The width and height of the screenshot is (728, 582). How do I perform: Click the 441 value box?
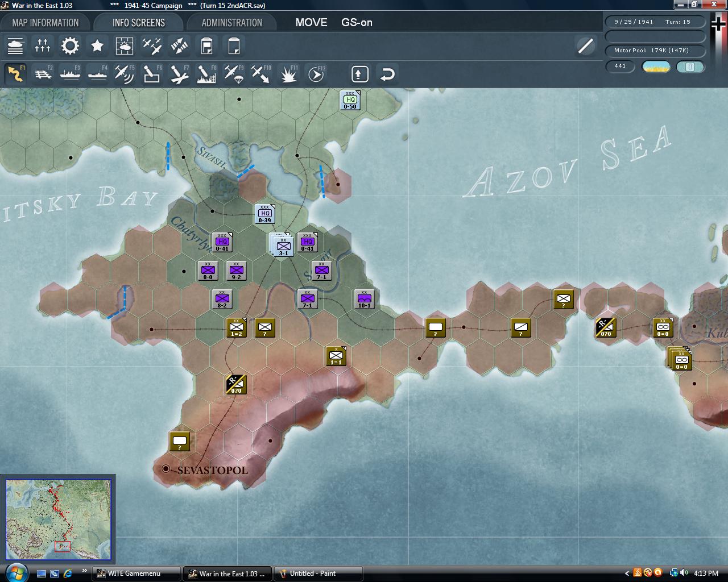point(621,66)
